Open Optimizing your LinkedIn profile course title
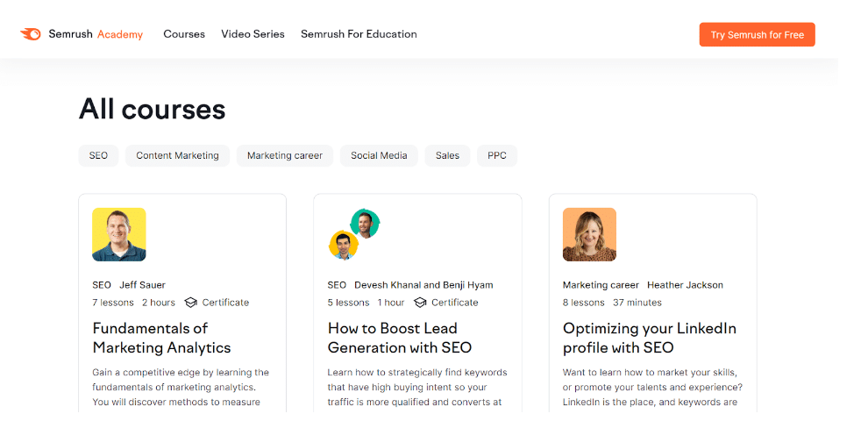 click(x=650, y=338)
